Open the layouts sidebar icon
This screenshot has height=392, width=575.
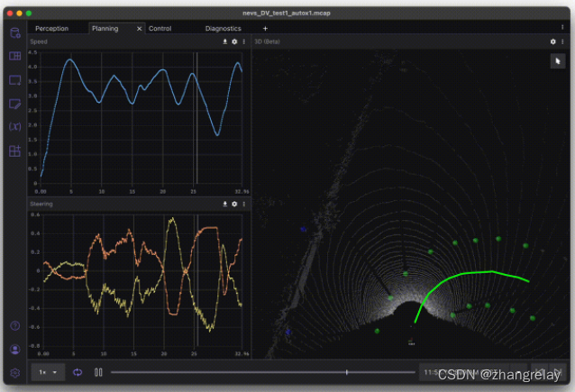pyautogui.click(x=15, y=56)
